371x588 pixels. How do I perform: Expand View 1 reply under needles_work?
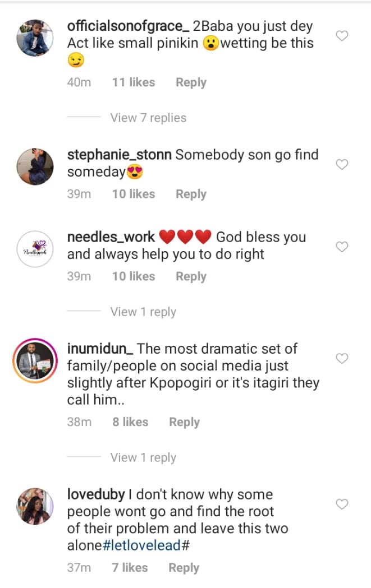point(143,312)
